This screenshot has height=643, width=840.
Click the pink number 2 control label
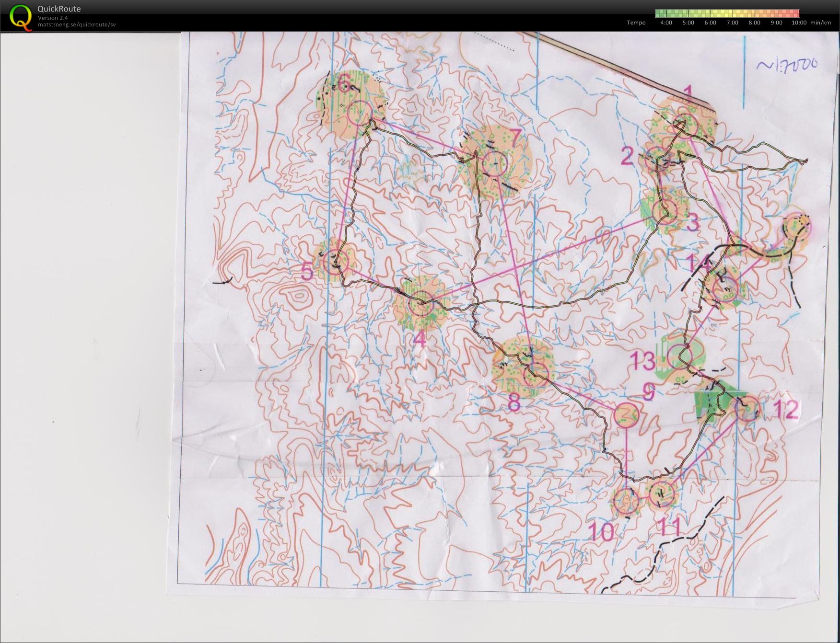tap(628, 156)
